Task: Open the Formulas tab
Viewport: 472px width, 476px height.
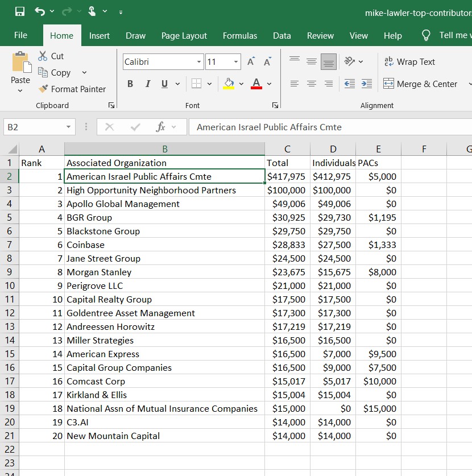Action: (240, 35)
